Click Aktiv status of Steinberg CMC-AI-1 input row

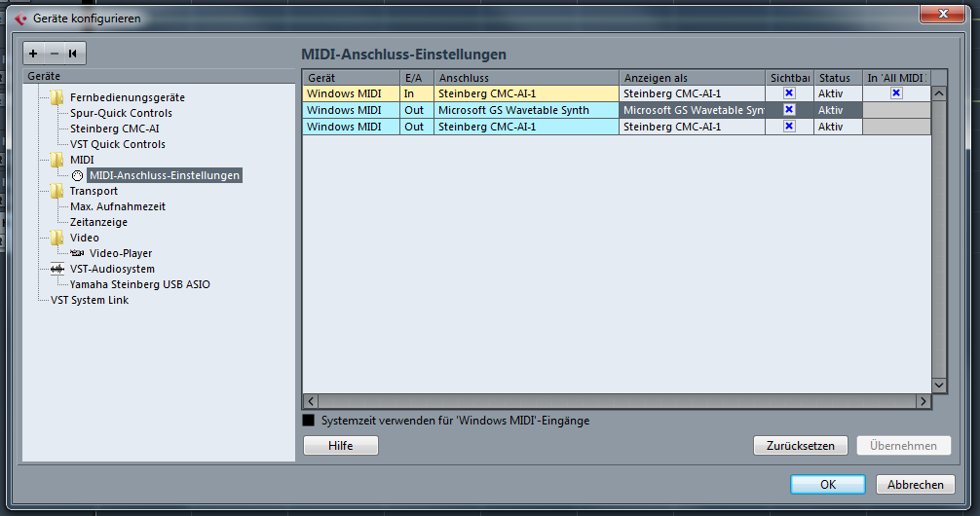pos(838,93)
